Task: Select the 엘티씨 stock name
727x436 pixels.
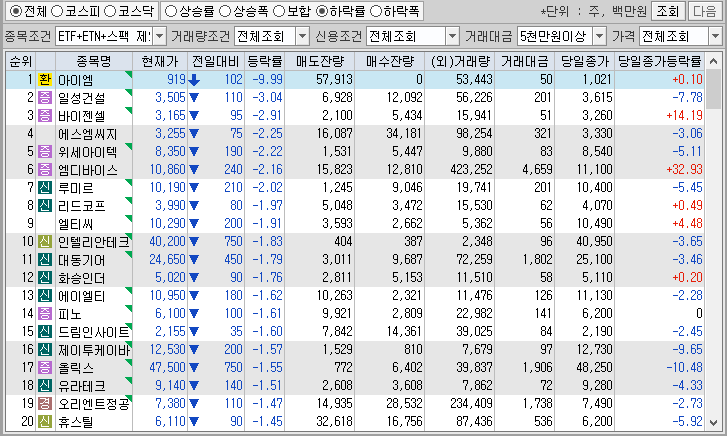Action: [x=76, y=224]
